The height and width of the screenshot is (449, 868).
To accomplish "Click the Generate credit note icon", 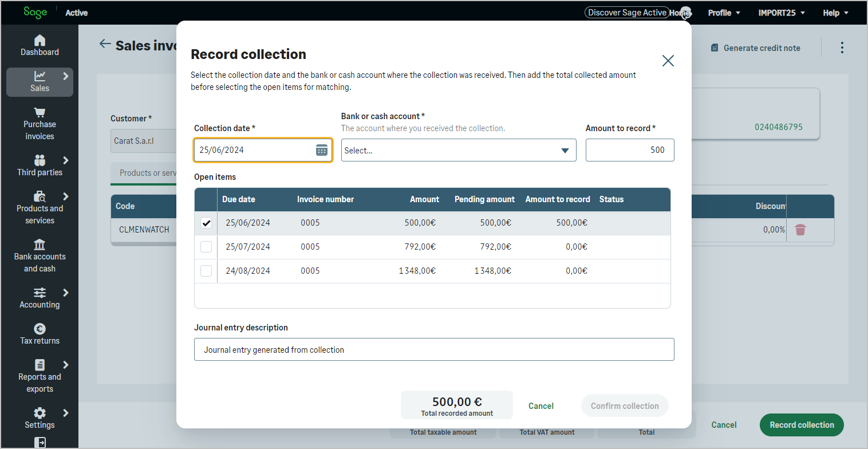I will [714, 48].
